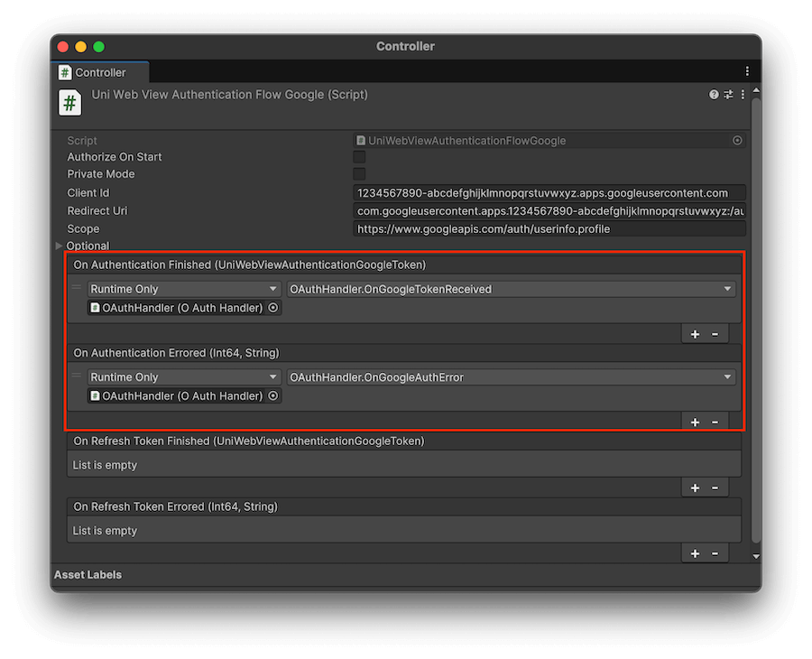This screenshot has height=659, width=812.
Task: Enable the Authorize On Start checkbox
Action: pos(359,157)
